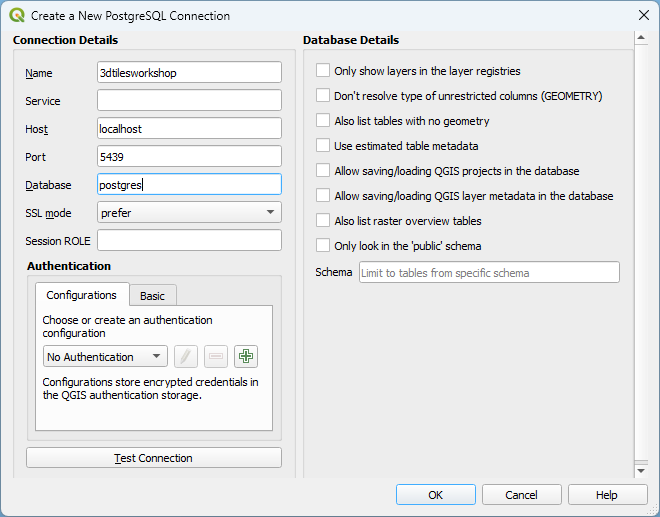Enable Only show layers in layer registries
The image size is (660, 517).
323,71
